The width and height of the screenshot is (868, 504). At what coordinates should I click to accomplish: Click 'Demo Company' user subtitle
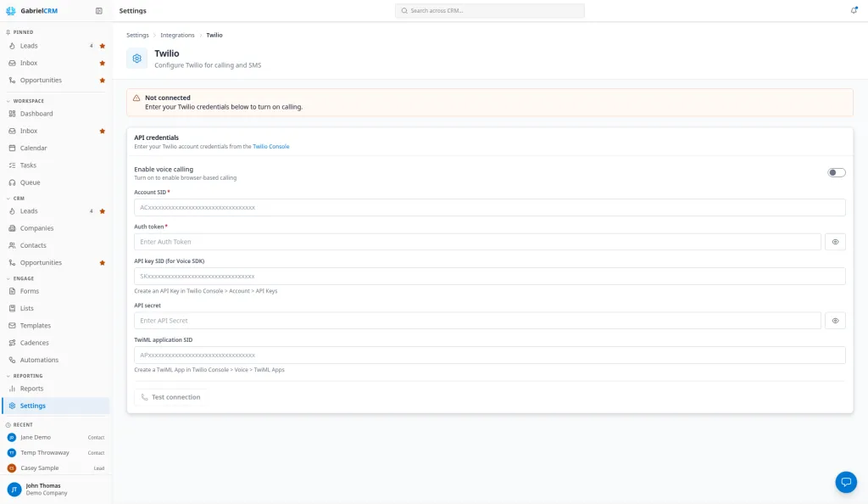[x=47, y=494]
